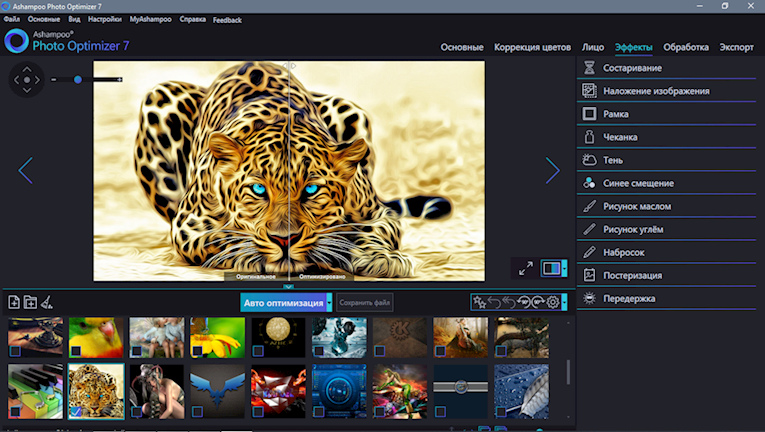
Task: Open the image toolbar dropdown arrow
Action: 564,303
